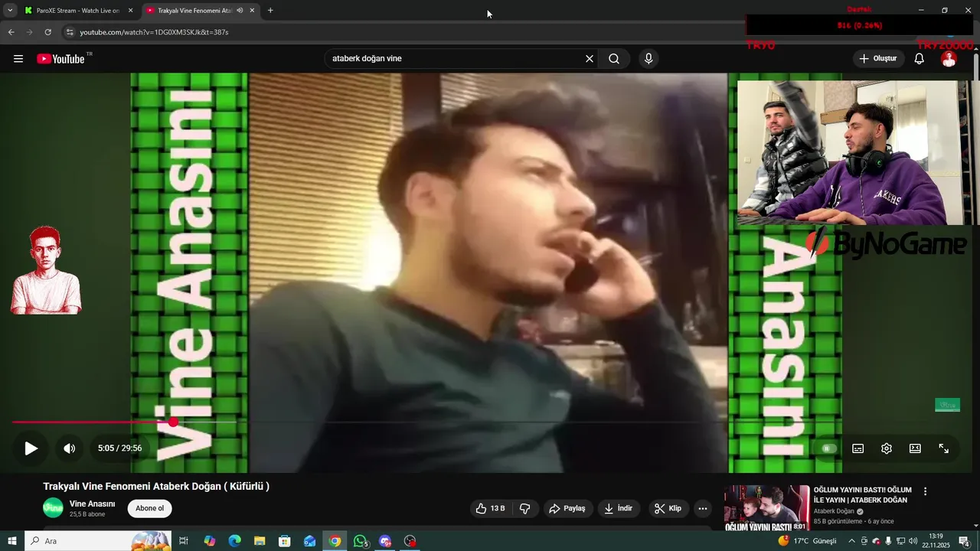Open the Vine Anasını channel avatar
980x551 pixels.
pyautogui.click(x=53, y=508)
